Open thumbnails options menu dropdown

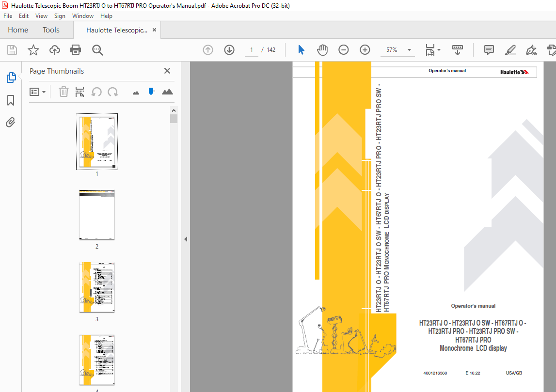coord(38,92)
